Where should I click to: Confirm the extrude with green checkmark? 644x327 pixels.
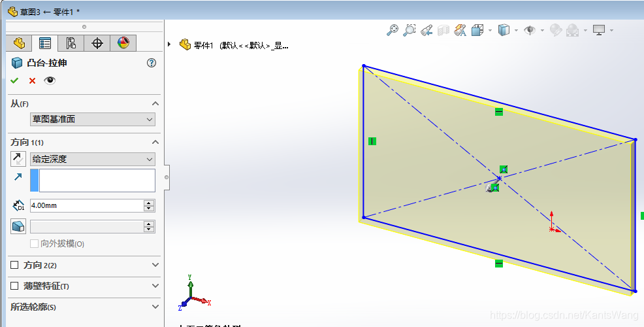point(15,80)
